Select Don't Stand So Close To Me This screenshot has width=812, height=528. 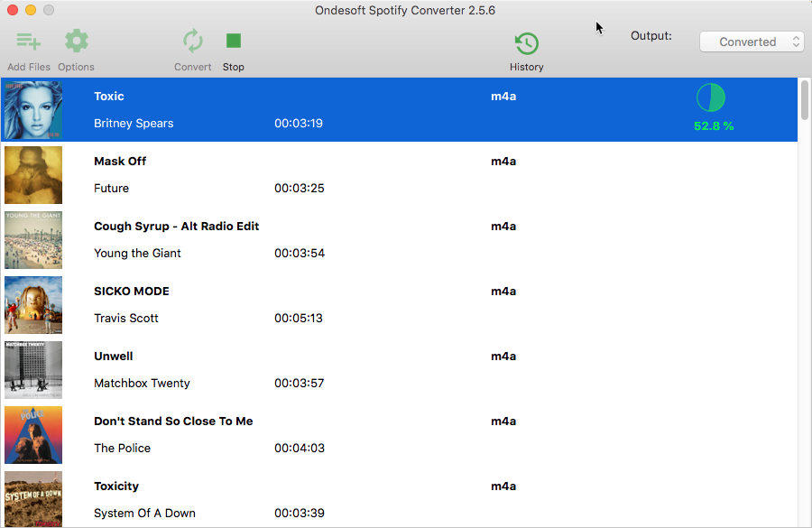173,421
